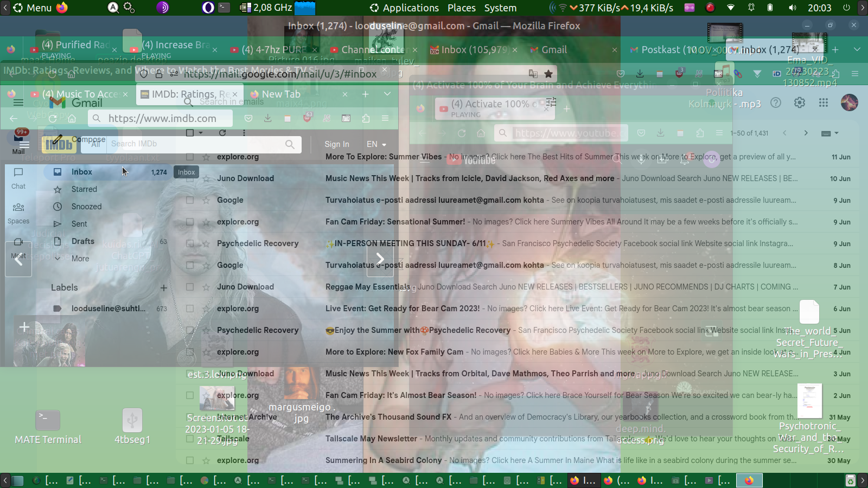The height and width of the screenshot is (488, 868).
Task: Open Gmail Support help icon
Action: pyautogui.click(x=776, y=102)
